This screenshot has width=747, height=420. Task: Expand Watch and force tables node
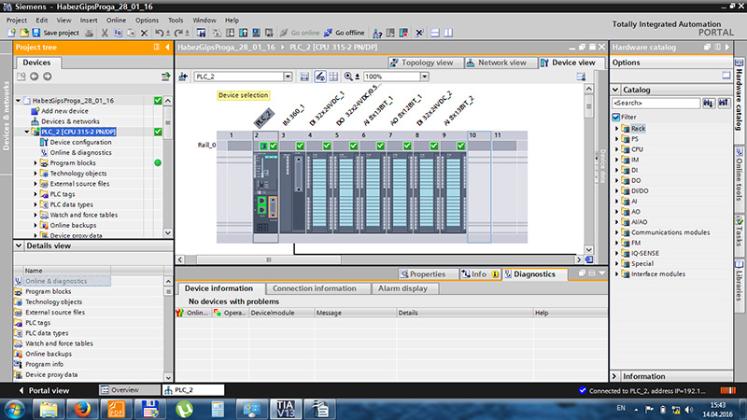pyautogui.click(x=35, y=215)
